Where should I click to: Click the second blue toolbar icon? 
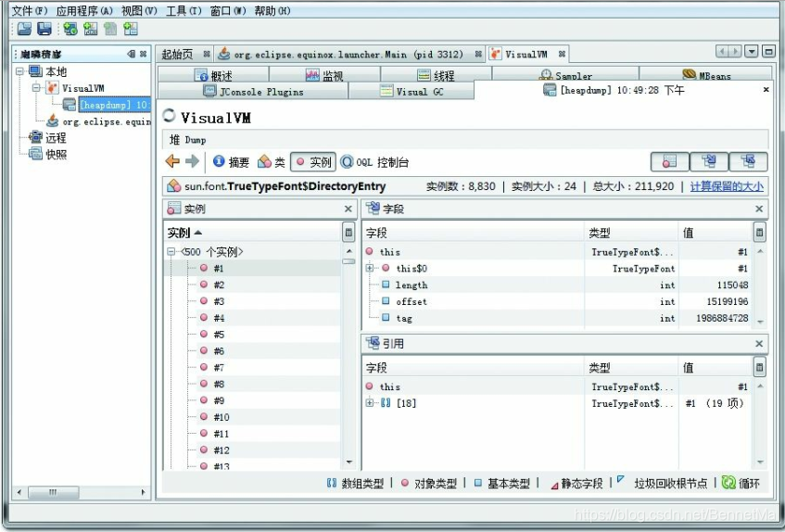point(44,29)
